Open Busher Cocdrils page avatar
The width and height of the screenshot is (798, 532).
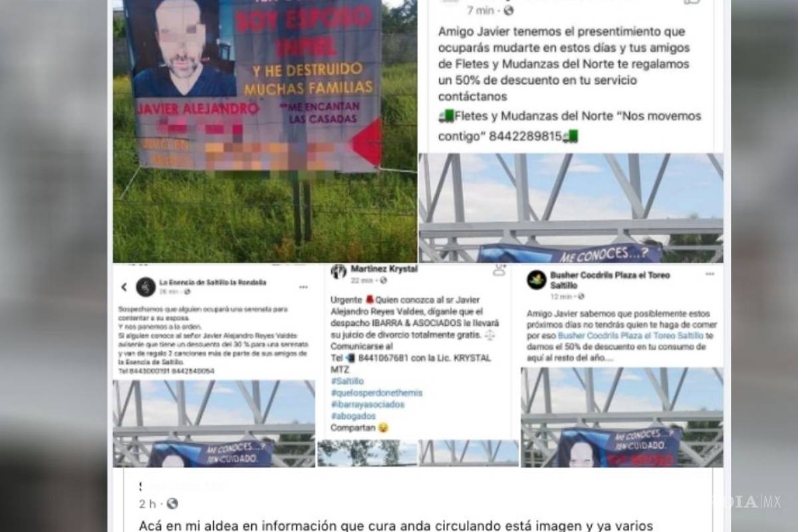(537, 279)
